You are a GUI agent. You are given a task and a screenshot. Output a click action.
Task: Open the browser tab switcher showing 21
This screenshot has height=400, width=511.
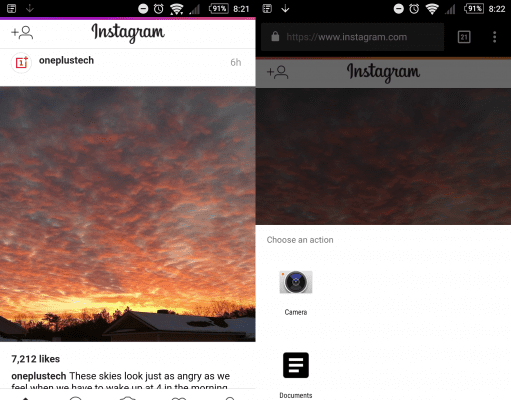tap(464, 37)
